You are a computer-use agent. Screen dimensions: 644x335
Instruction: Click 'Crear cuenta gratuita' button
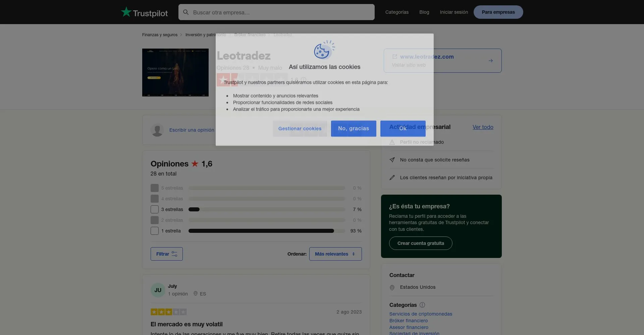pyautogui.click(x=421, y=243)
